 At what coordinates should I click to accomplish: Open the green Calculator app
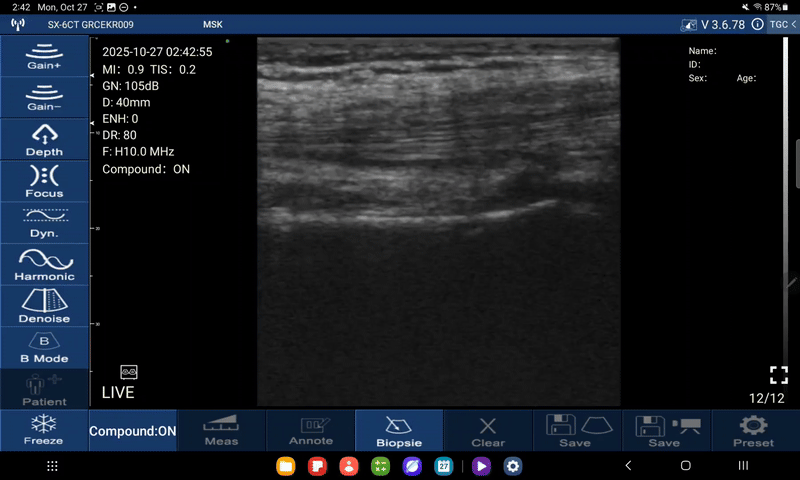381,466
